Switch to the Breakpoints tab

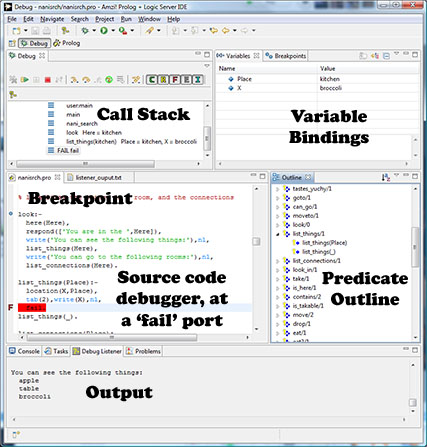286,56
